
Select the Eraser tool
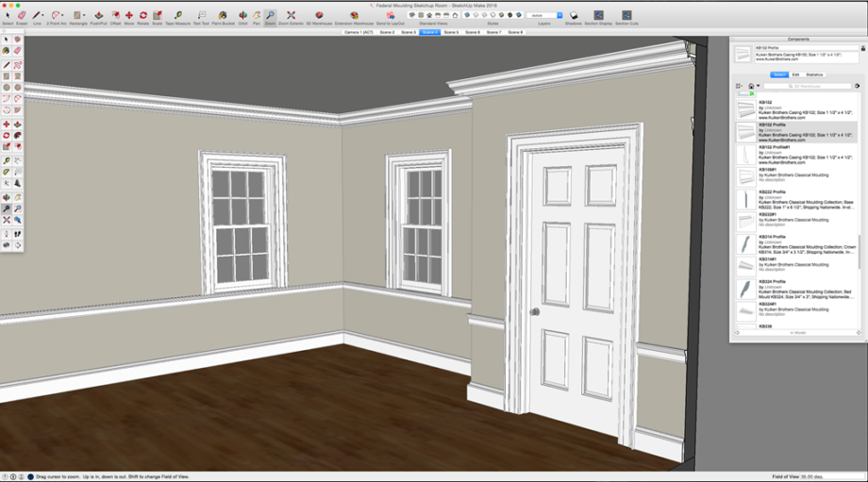point(22,16)
